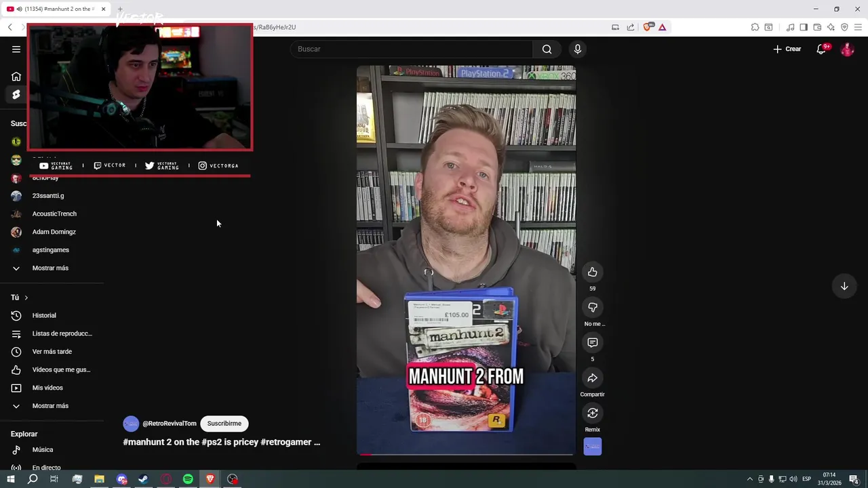Screen dimensions: 868x488
Task: Open Brave Shields icon in address bar
Action: click(x=647, y=27)
